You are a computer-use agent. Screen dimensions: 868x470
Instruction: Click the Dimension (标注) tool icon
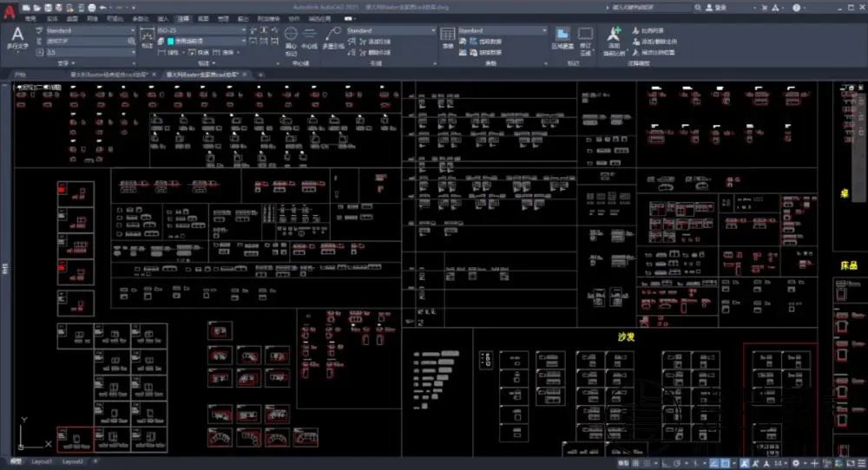pyautogui.click(x=147, y=36)
